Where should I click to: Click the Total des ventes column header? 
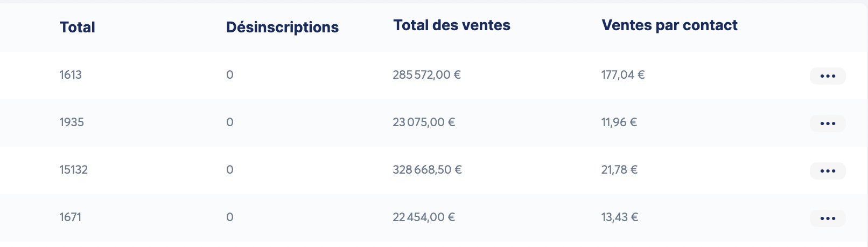(451, 25)
